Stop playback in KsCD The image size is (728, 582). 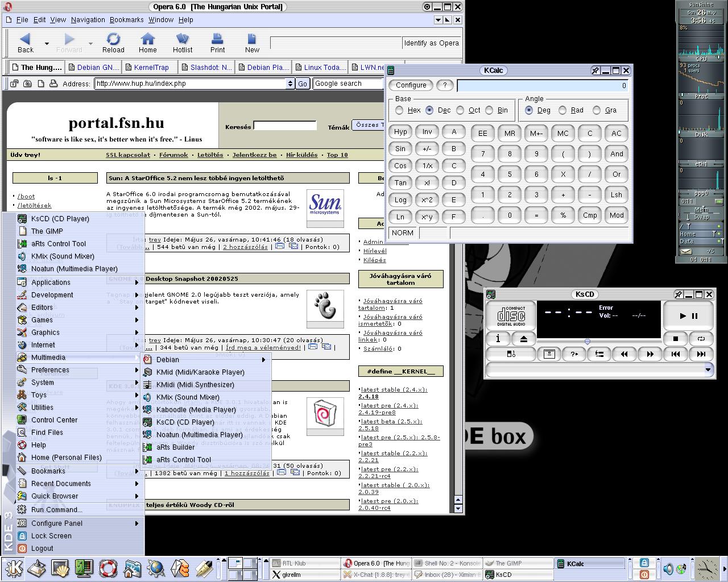pyautogui.click(x=676, y=339)
